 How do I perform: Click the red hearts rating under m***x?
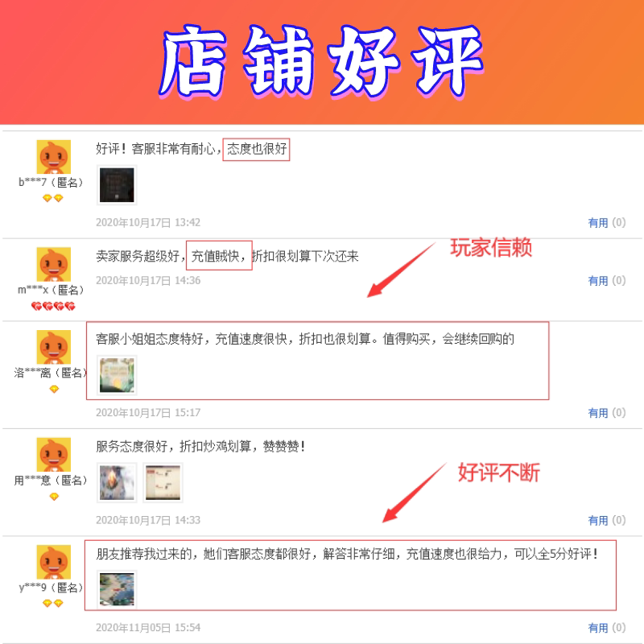(x=53, y=306)
